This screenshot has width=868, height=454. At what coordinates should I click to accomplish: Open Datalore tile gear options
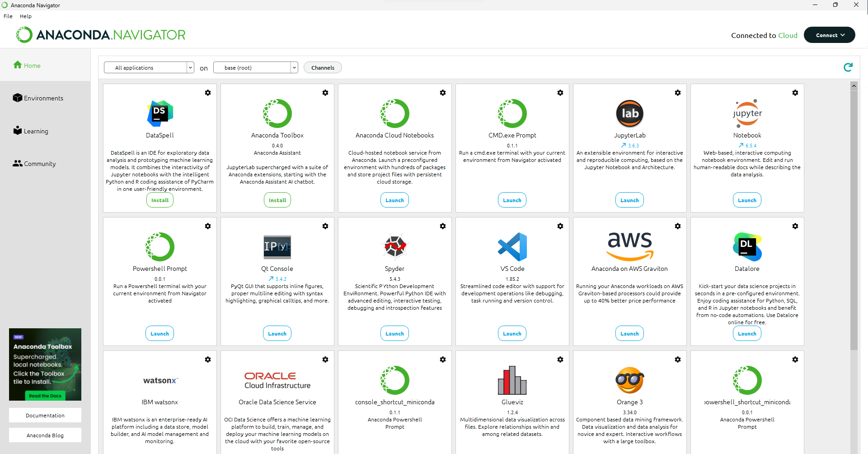[795, 226]
